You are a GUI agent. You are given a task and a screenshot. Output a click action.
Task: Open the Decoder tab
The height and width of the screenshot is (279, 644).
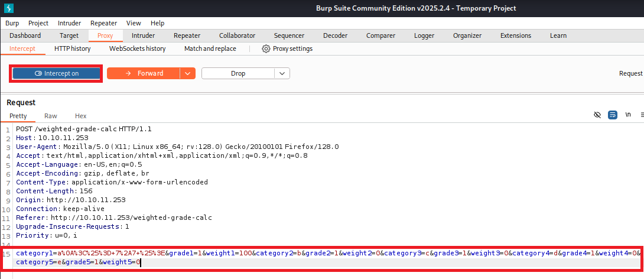point(335,35)
